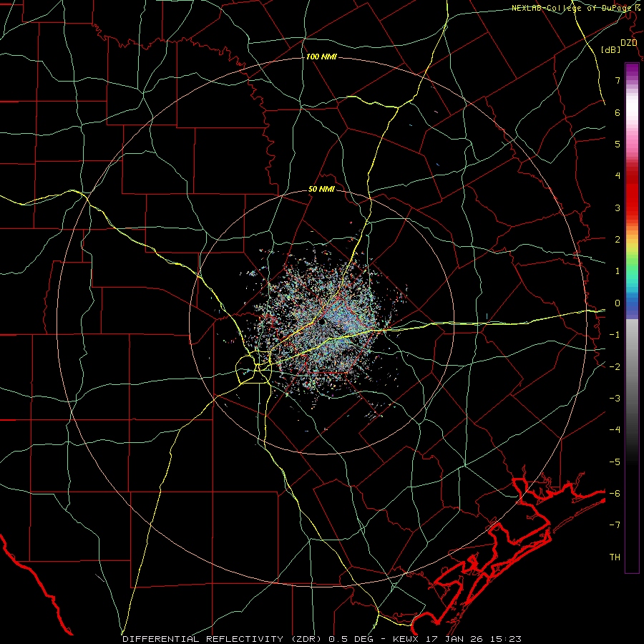Click the 2 value on color scale
This screenshot has height=644, width=644.
point(618,240)
